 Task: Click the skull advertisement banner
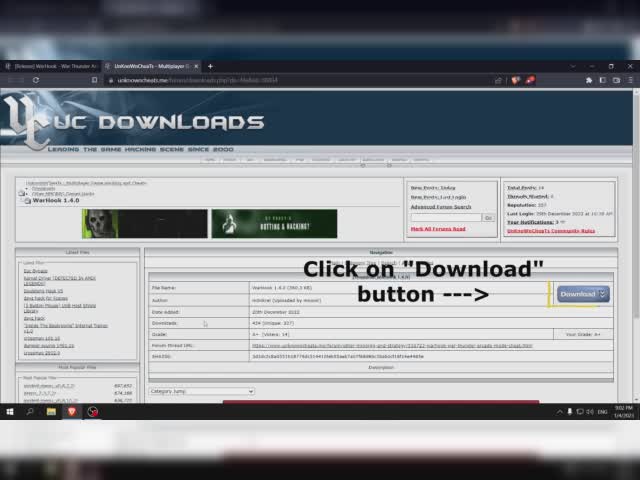point(144,224)
